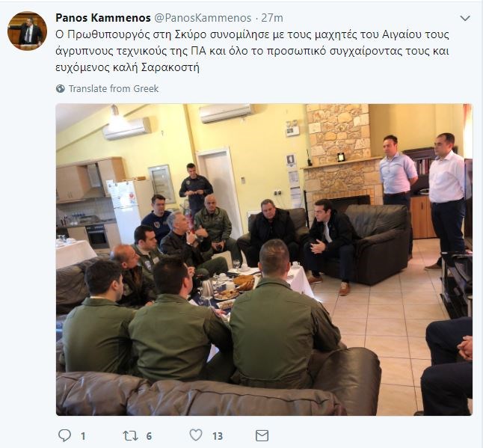Click the white refrigerator in the photo
This screenshot has width=483, height=448.
(x=126, y=209)
